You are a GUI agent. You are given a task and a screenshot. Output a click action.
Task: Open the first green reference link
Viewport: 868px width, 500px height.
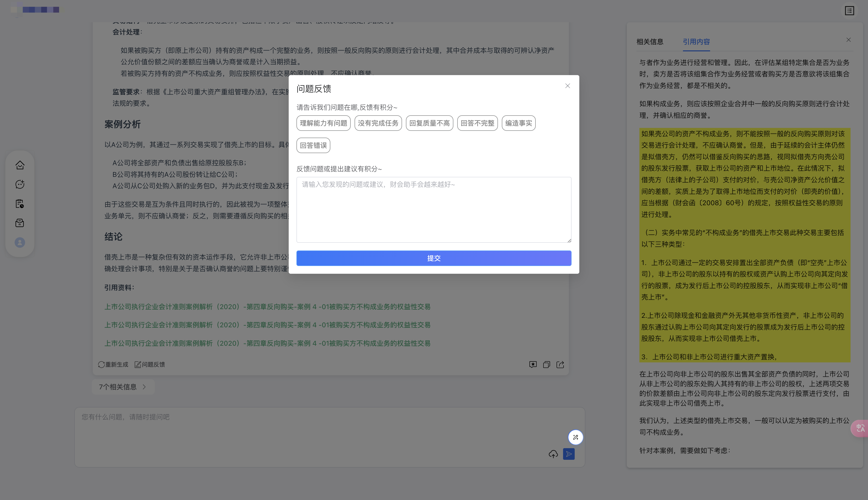pos(267,307)
